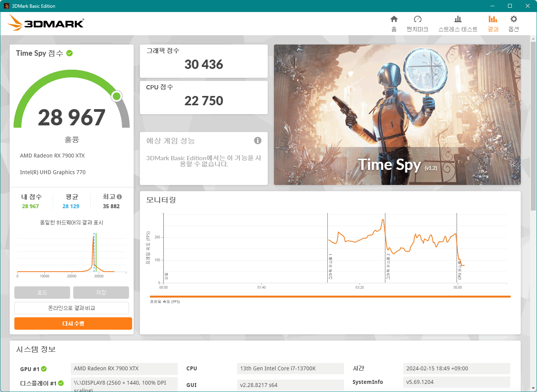537x392 pixels.
Task: Click the info icon next to 최고
Action: coord(119,197)
